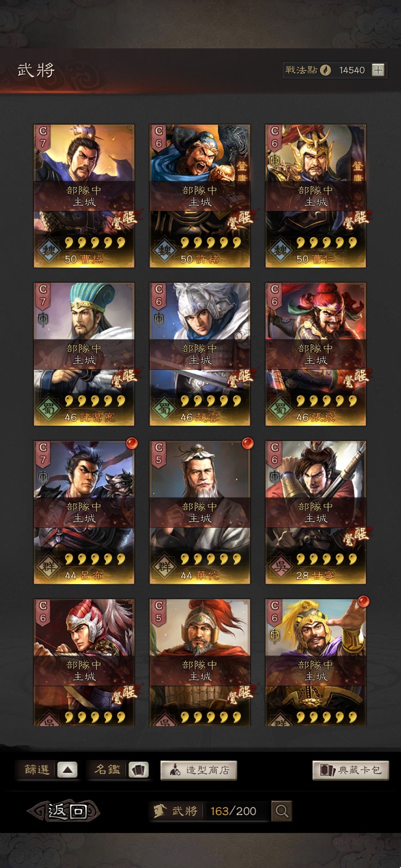Tap the 群 faction badge on 華佗 card
The image size is (401, 868).
[165, 566]
